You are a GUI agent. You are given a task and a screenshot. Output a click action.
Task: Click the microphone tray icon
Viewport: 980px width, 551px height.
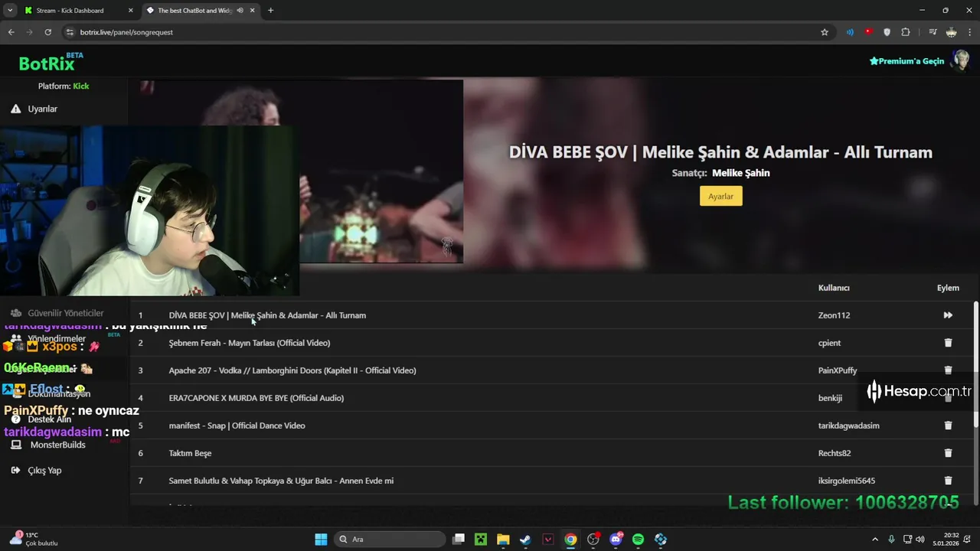891,540
